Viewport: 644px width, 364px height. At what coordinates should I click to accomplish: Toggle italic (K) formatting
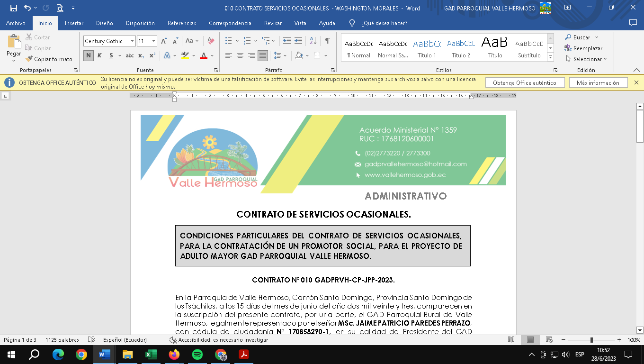[x=99, y=55]
